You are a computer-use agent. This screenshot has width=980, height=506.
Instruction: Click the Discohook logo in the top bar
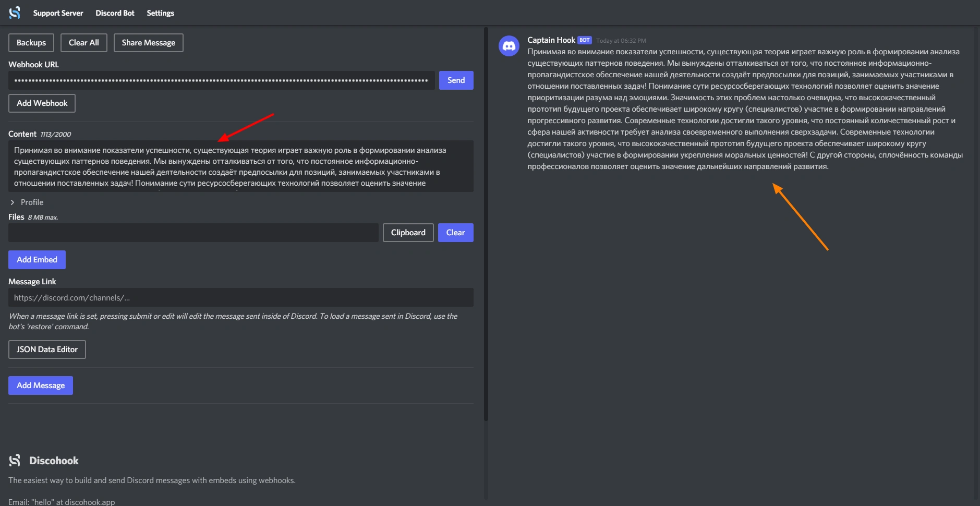coord(15,13)
